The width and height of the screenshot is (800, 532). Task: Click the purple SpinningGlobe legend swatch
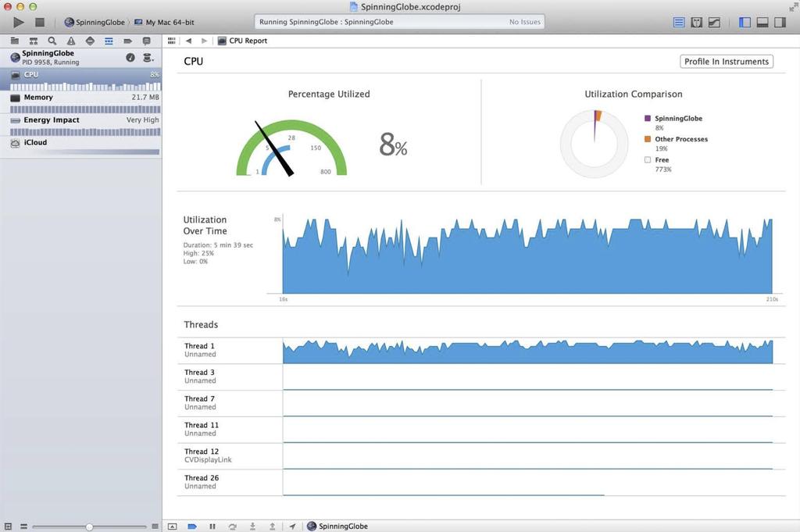[648, 118]
